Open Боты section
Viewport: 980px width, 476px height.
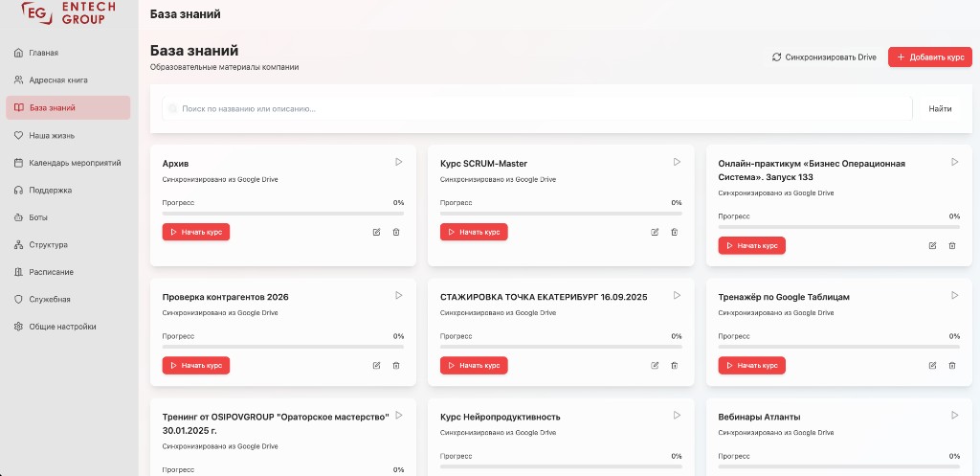pos(68,217)
